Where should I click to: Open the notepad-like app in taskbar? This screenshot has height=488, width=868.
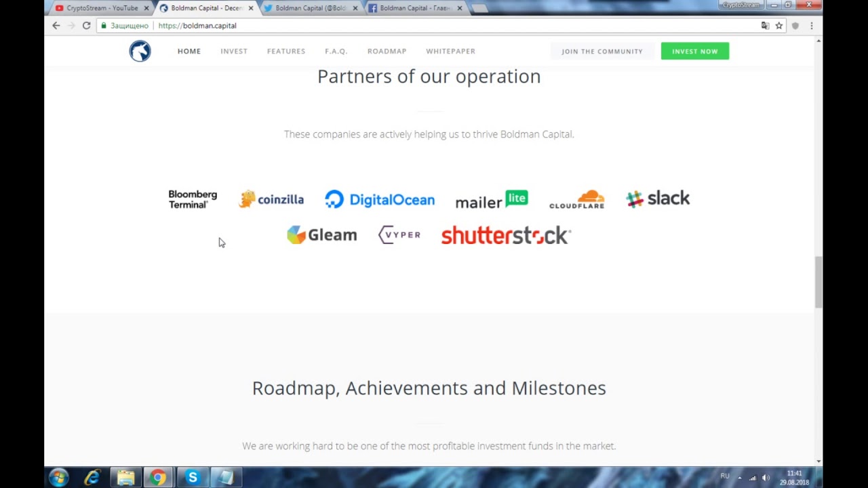pos(226,478)
